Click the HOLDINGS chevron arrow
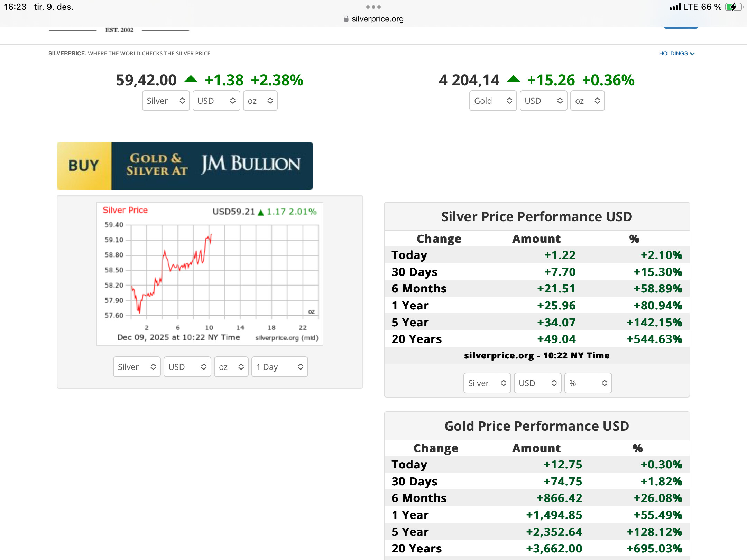Viewport: 747px width, 560px height. [692, 54]
